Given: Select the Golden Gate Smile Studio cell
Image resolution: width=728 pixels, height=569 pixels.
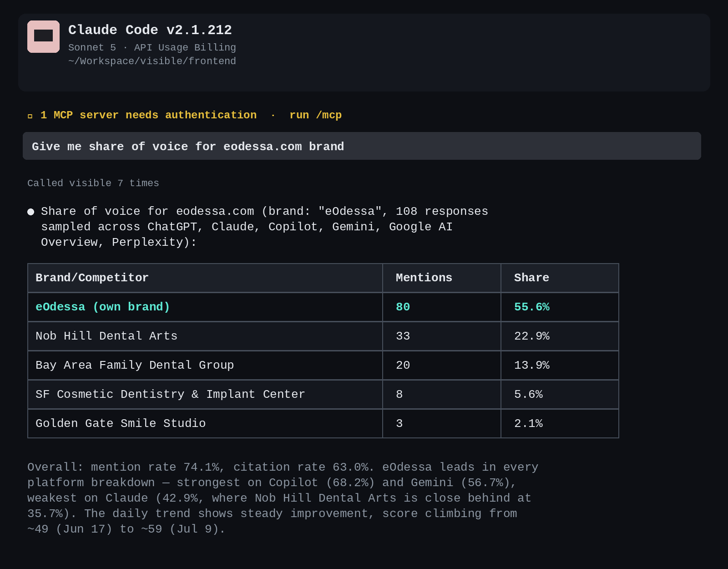Looking at the screenshot, I should 205,423.
